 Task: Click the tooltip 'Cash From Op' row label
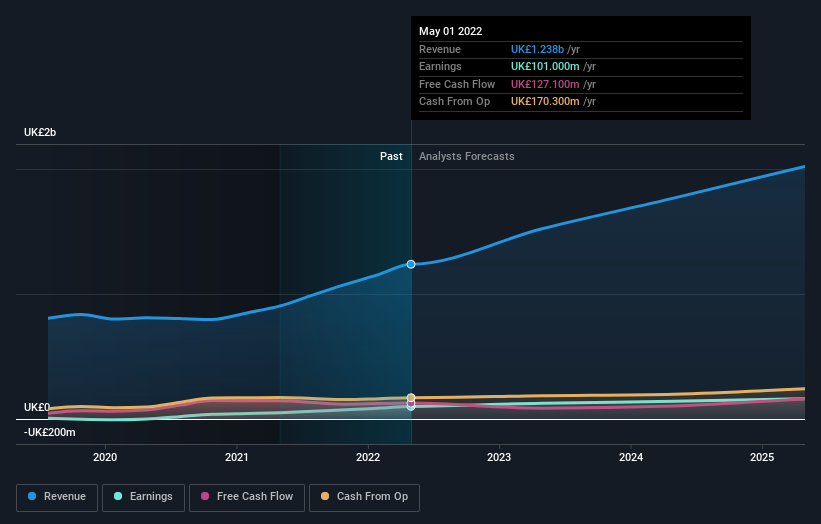tap(454, 102)
